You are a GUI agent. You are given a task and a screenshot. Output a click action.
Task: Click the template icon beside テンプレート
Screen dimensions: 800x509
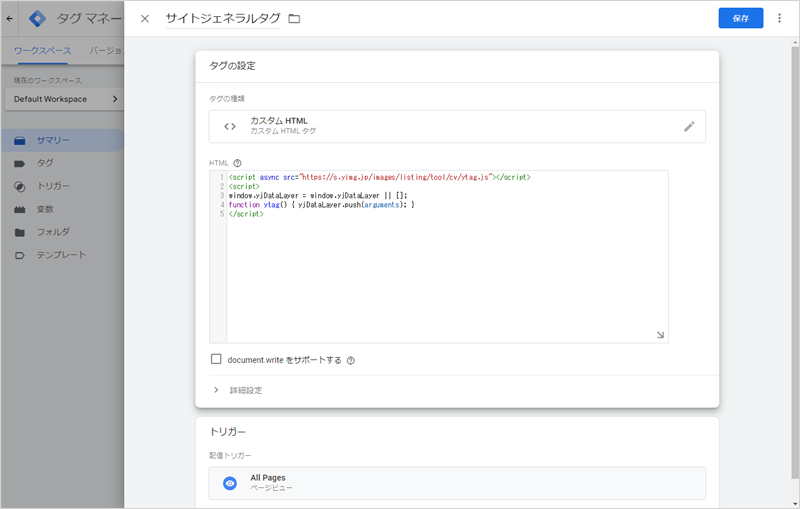(x=19, y=256)
